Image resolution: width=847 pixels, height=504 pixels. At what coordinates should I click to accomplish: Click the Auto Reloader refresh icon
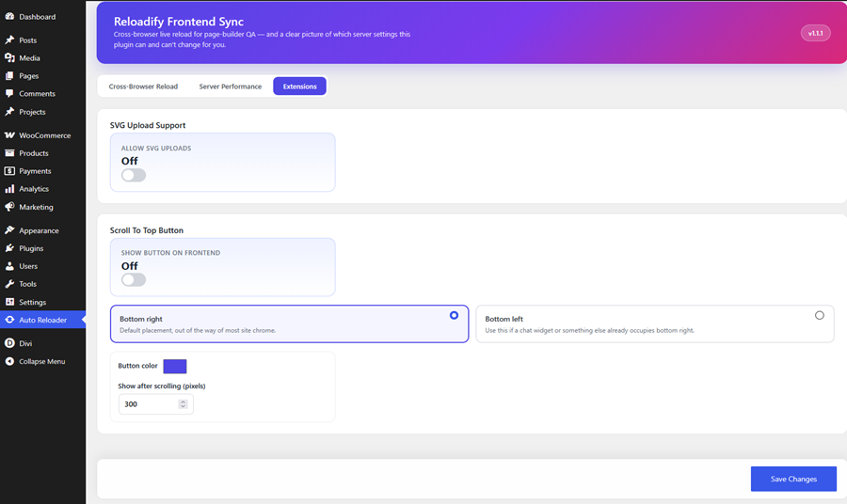(x=9, y=320)
